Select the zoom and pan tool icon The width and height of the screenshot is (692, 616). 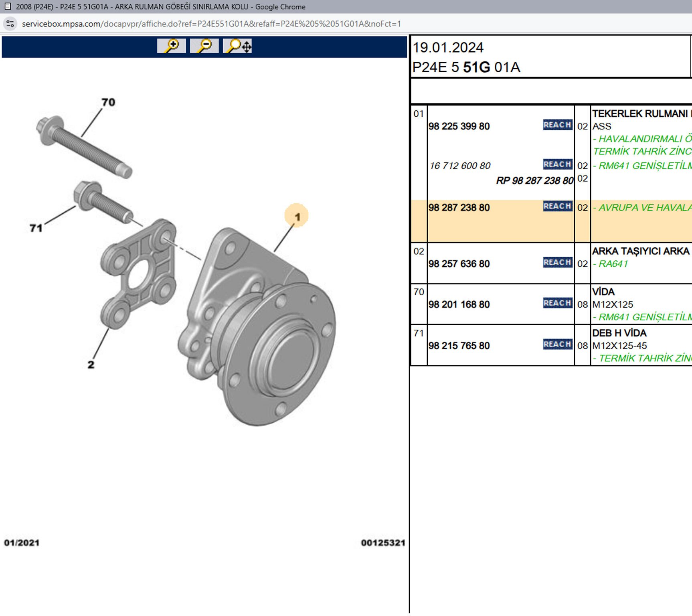coord(238,46)
